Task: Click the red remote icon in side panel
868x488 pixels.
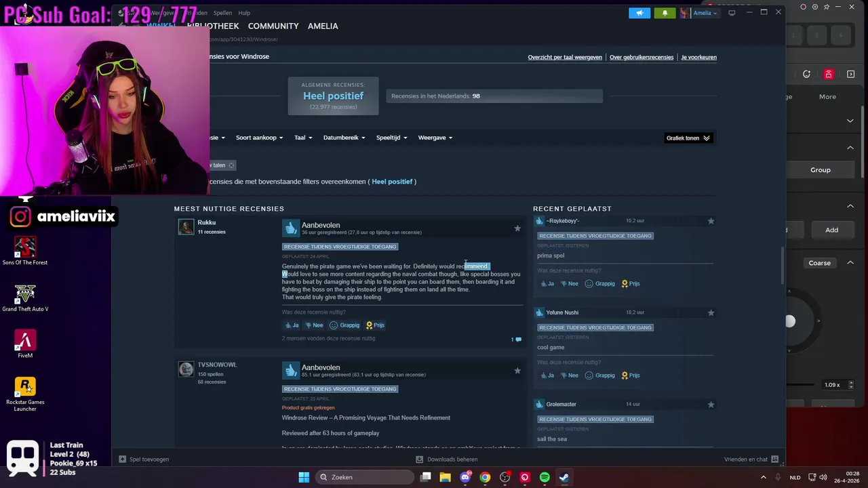Action: [x=829, y=75]
